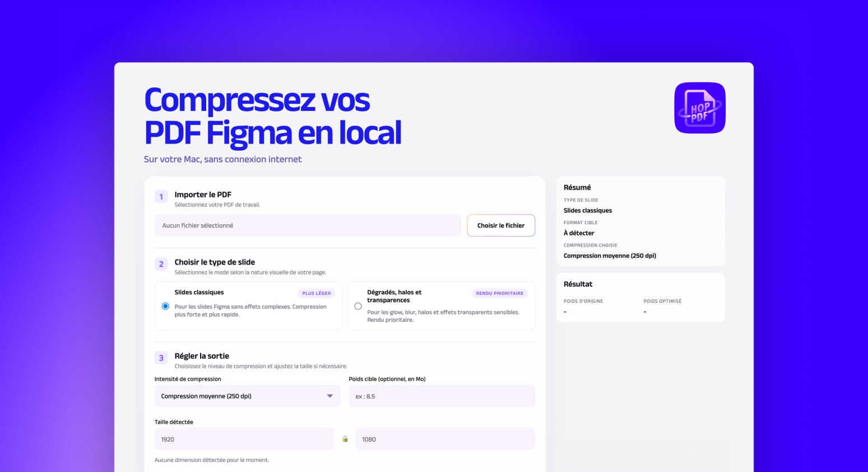Click the height field showing 1080

click(445, 439)
